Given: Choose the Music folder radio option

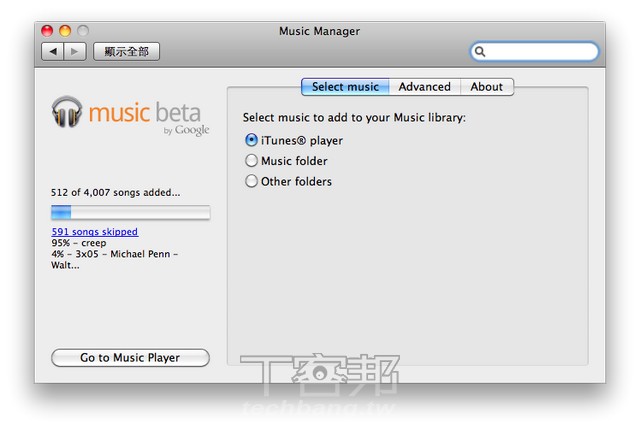Looking at the screenshot, I should 251,161.
